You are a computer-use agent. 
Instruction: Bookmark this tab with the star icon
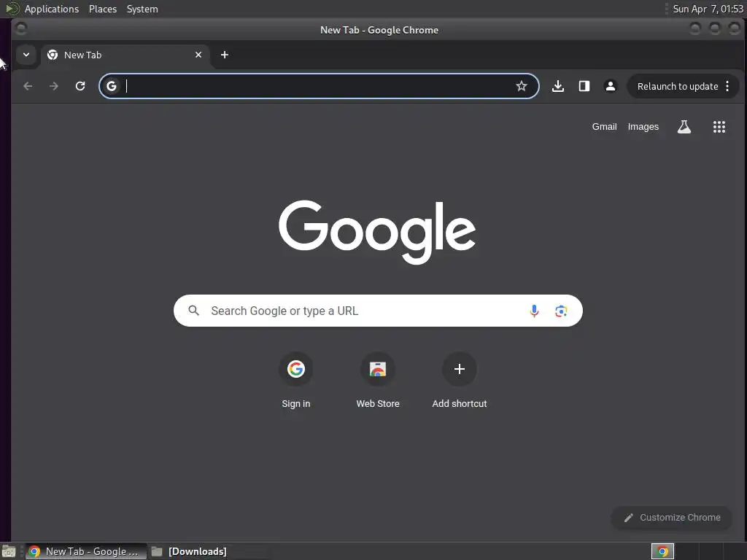(x=521, y=86)
